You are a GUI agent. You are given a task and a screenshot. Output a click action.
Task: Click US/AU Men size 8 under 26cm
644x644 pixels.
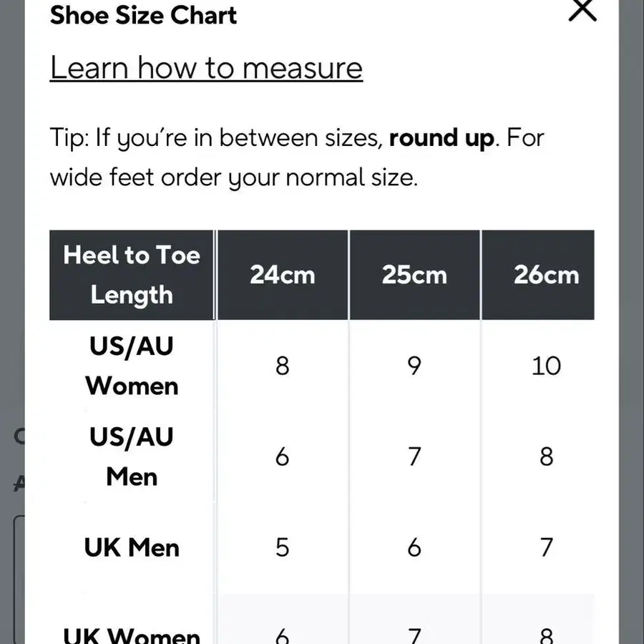point(546,457)
